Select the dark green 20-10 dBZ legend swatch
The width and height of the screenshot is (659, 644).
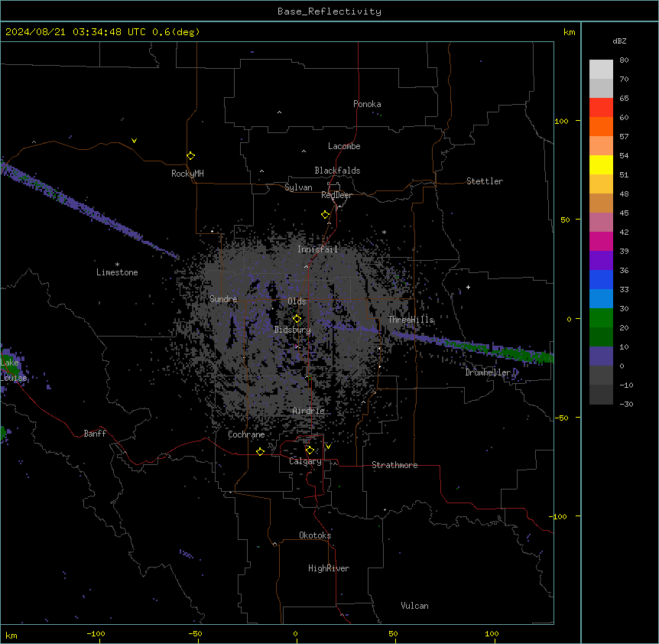(601, 337)
